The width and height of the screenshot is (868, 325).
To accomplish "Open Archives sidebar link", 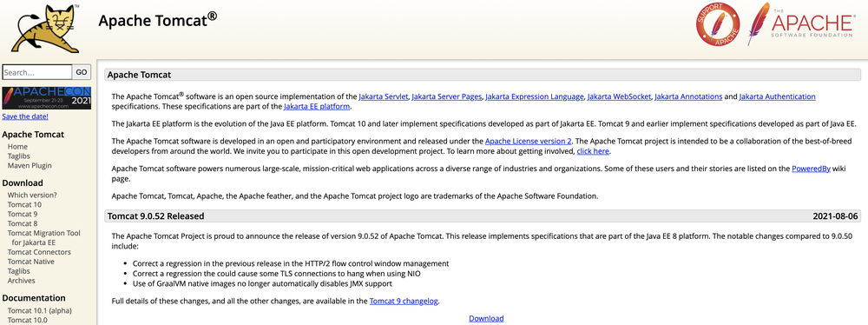I will click(x=22, y=281).
